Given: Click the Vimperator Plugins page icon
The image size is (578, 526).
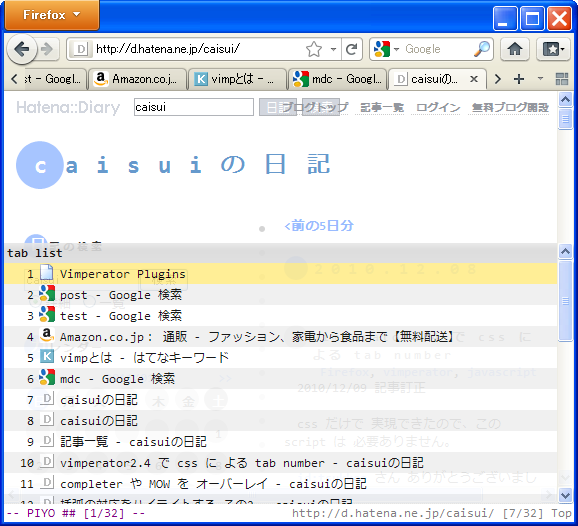Looking at the screenshot, I should pyautogui.click(x=47, y=273).
